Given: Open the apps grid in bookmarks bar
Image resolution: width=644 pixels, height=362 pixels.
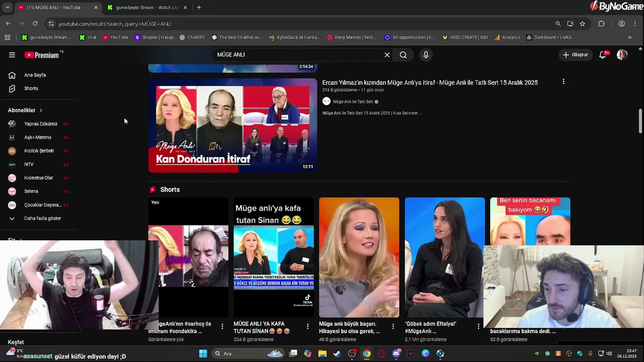Looking at the screenshot, I should coord(7,37).
